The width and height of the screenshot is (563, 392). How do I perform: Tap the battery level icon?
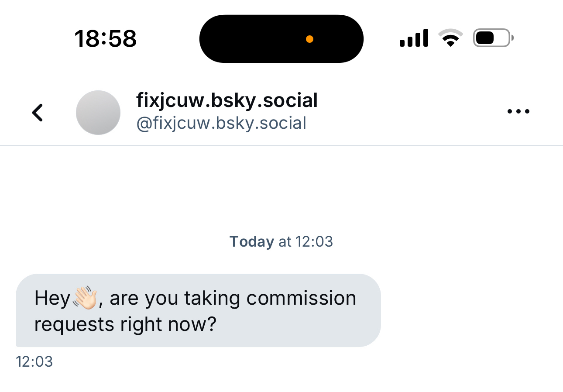[x=493, y=38]
